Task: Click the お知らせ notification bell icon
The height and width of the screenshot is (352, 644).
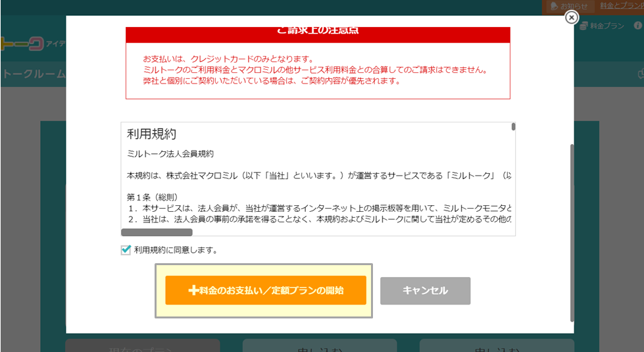Action: tap(554, 6)
